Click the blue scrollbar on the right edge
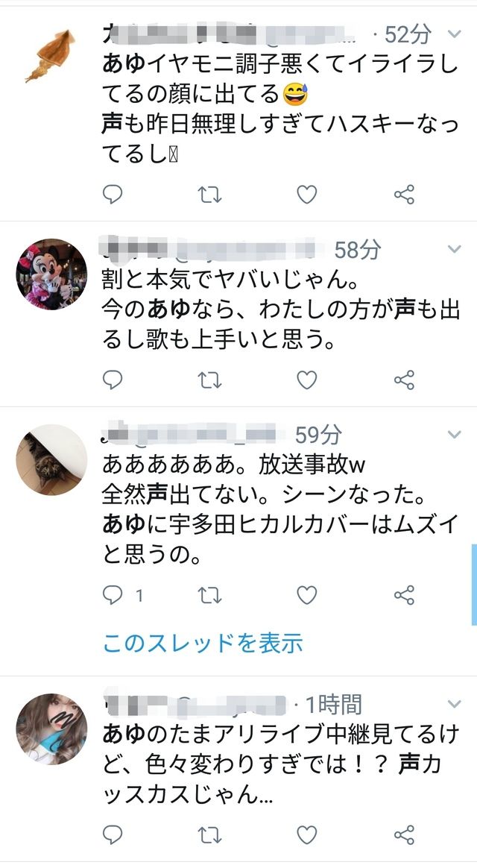The image size is (477, 868). (474, 585)
